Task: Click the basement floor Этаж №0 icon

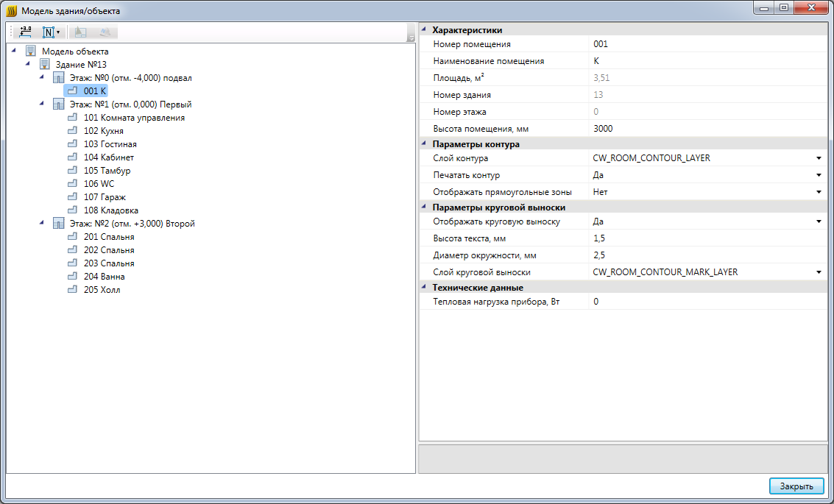Action: 58,78
